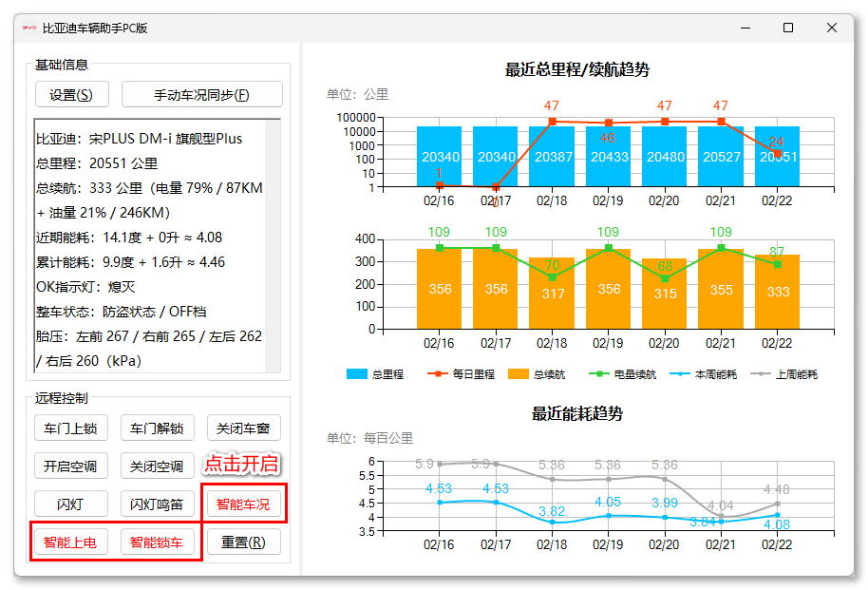This screenshot has height=590, width=868.
Task: Lock the car doors via 车门上锁
Action: click(x=70, y=428)
